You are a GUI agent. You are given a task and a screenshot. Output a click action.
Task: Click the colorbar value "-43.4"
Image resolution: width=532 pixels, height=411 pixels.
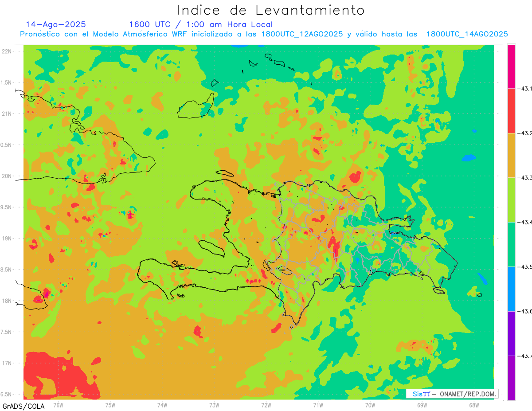524,222
